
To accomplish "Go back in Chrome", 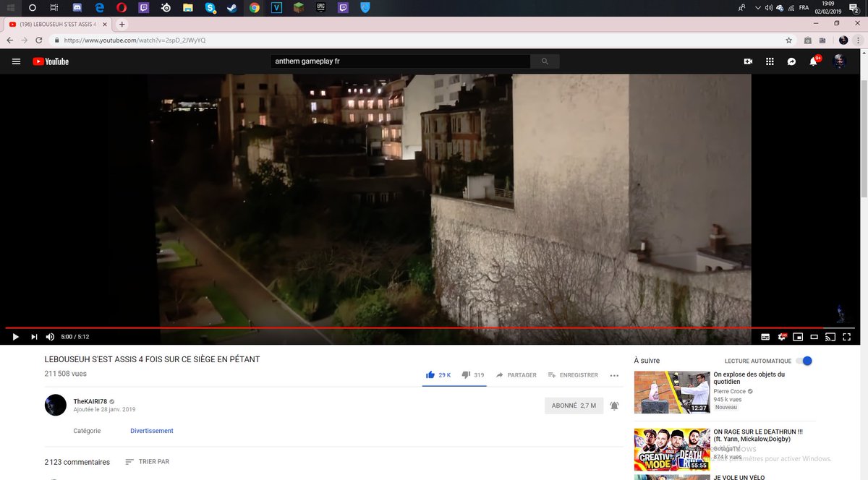I will point(10,40).
